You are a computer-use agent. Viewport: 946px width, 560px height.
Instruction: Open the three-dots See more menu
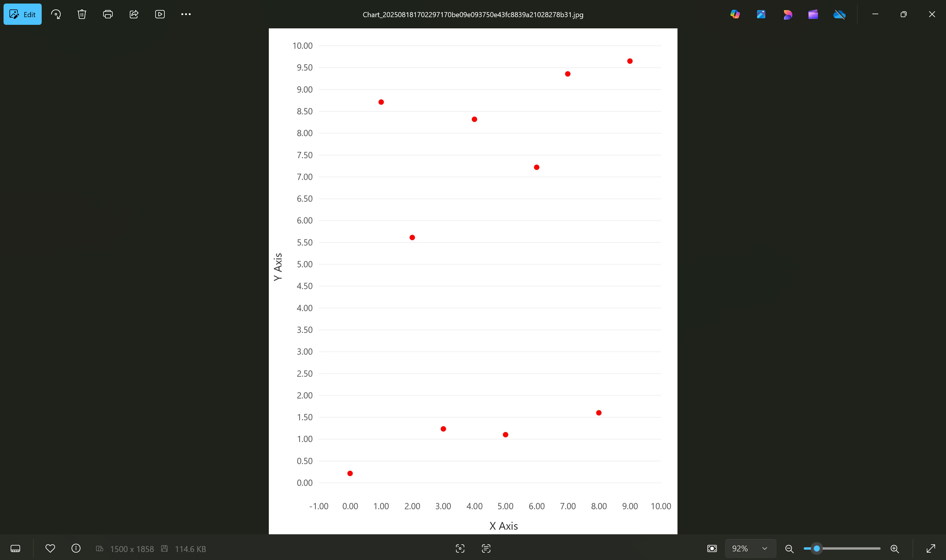[x=186, y=14]
